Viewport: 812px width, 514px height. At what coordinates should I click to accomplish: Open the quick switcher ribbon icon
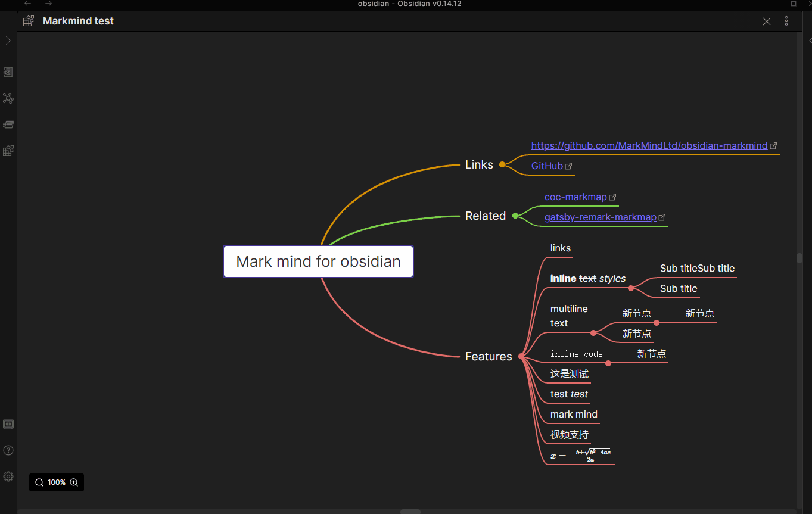coord(8,72)
